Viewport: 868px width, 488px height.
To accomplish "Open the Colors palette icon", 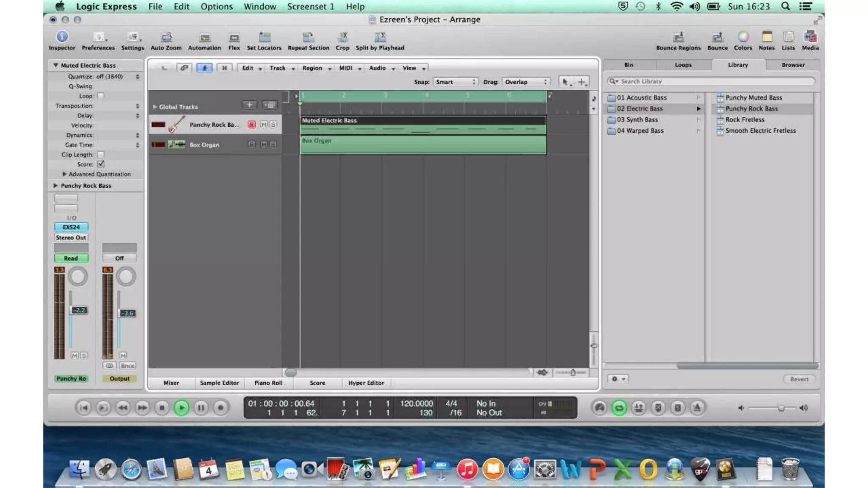I will pos(743,37).
